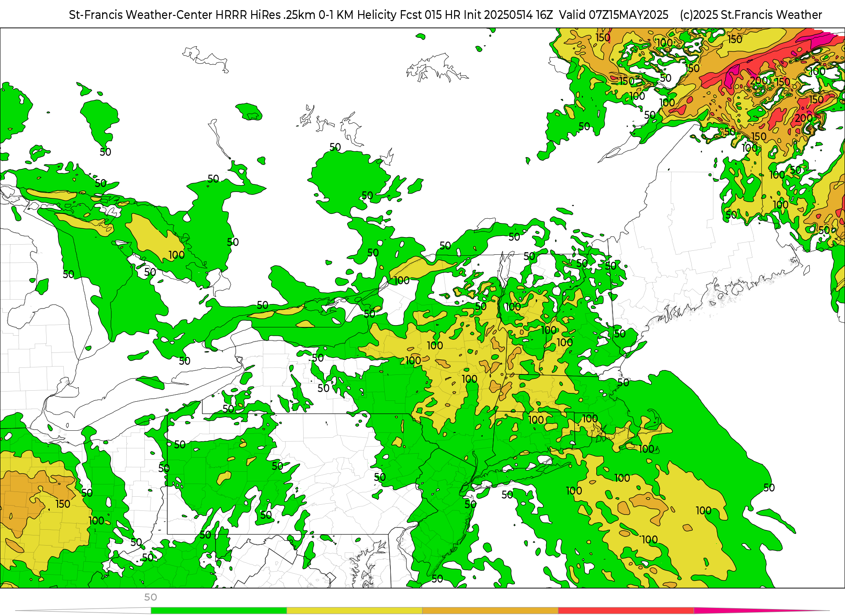The width and height of the screenshot is (845, 616).
Task: Click 'Init 20250514 16Z' in the title
Action: coord(508,15)
